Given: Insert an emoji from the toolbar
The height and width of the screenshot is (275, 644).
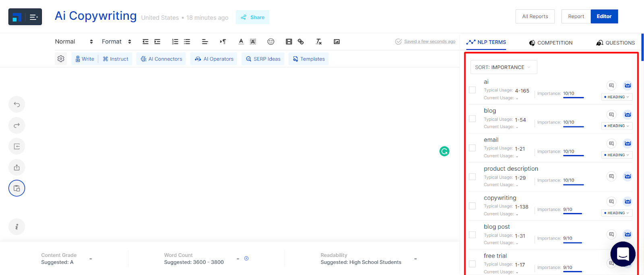Looking at the screenshot, I should point(271,41).
